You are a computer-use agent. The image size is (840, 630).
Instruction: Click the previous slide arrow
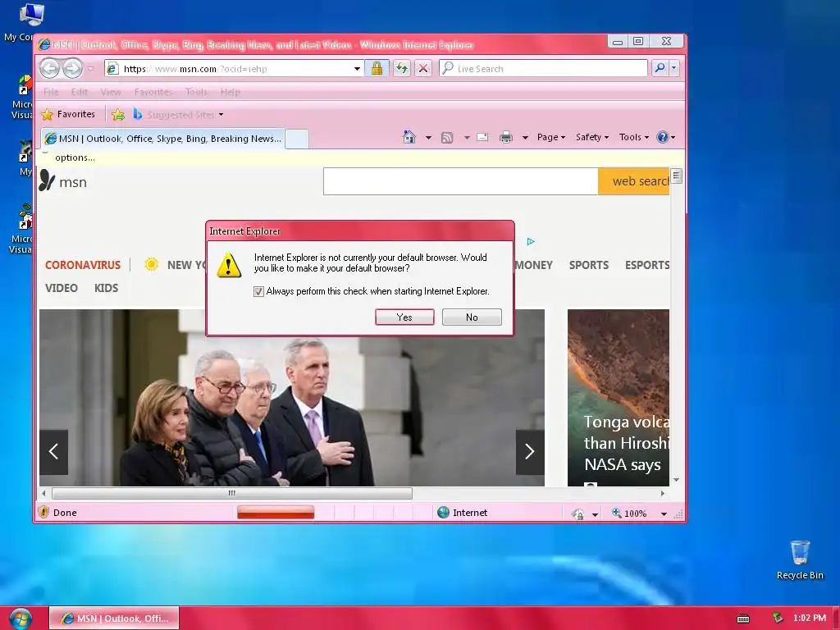53,452
